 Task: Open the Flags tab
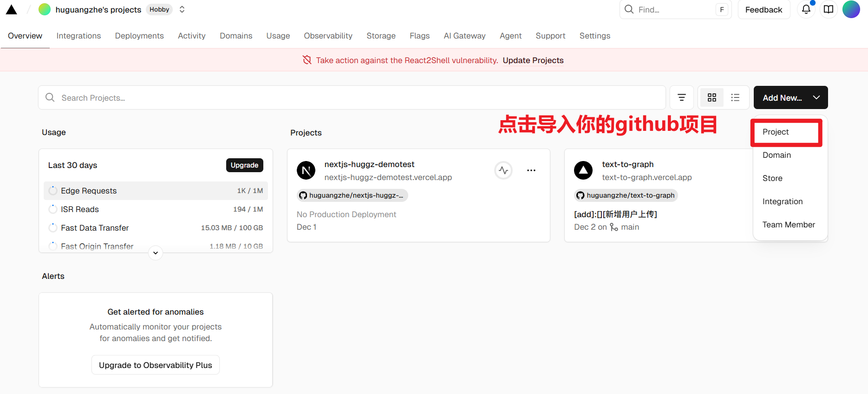[419, 36]
